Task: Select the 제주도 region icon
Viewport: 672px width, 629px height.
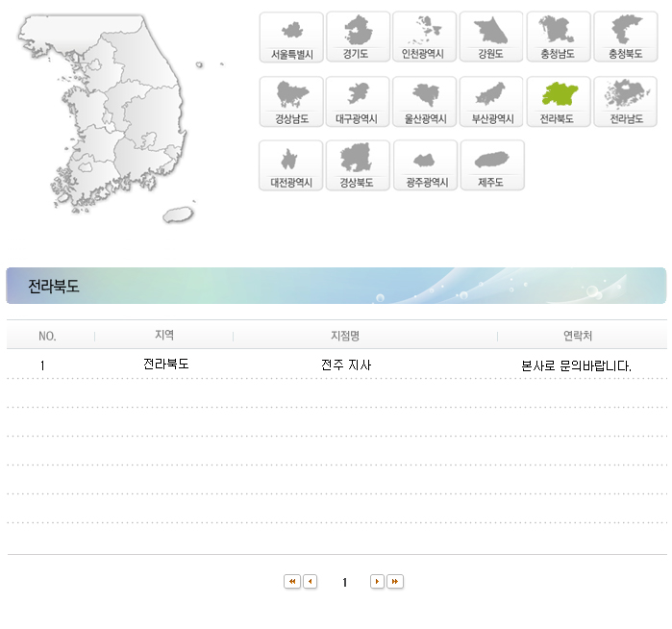Action: coord(492,165)
